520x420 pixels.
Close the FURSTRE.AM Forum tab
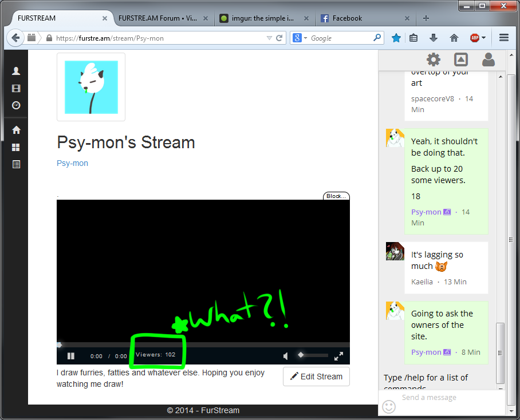206,18
